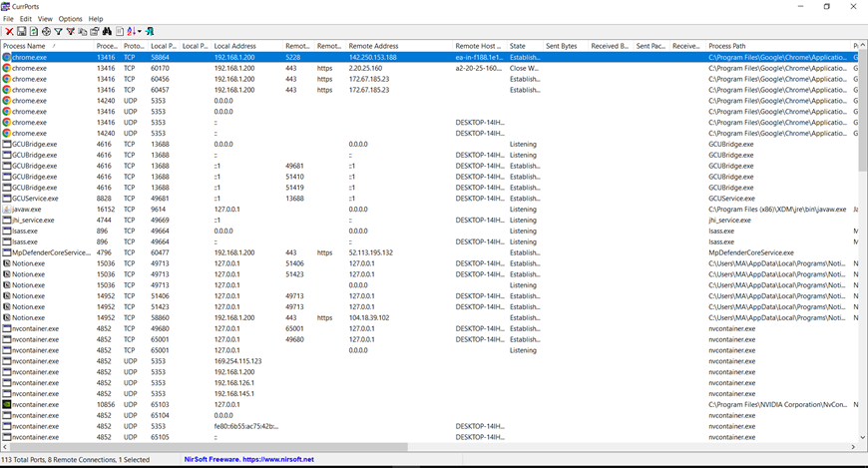Click the crosshair target icon in toolbar
This screenshot has height=468, width=868.
[x=46, y=32]
